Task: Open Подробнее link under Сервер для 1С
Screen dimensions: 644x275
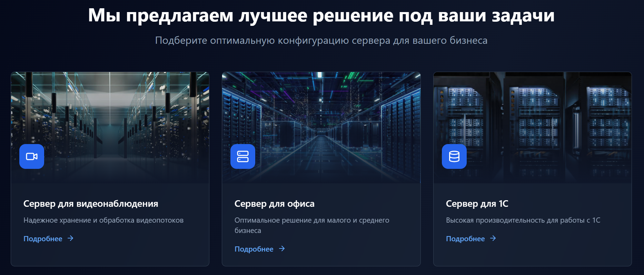Action: (471, 238)
